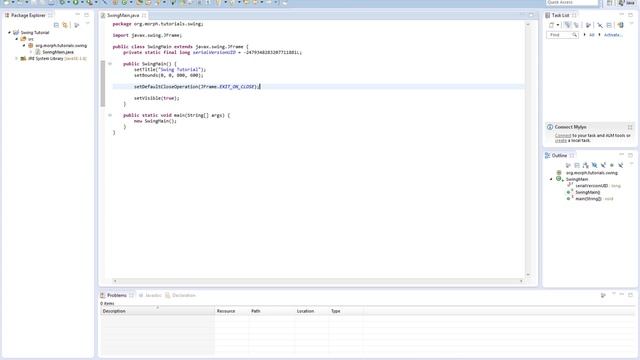Toggle Focus on Active Task in Outline
The image size is (640, 360).
coord(568,165)
